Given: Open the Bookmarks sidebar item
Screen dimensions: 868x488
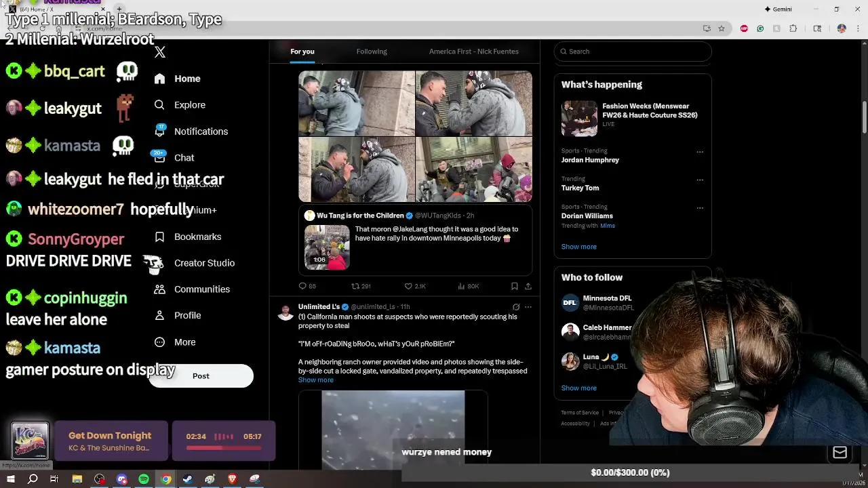Looking at the screenshot, I should 188,237.
